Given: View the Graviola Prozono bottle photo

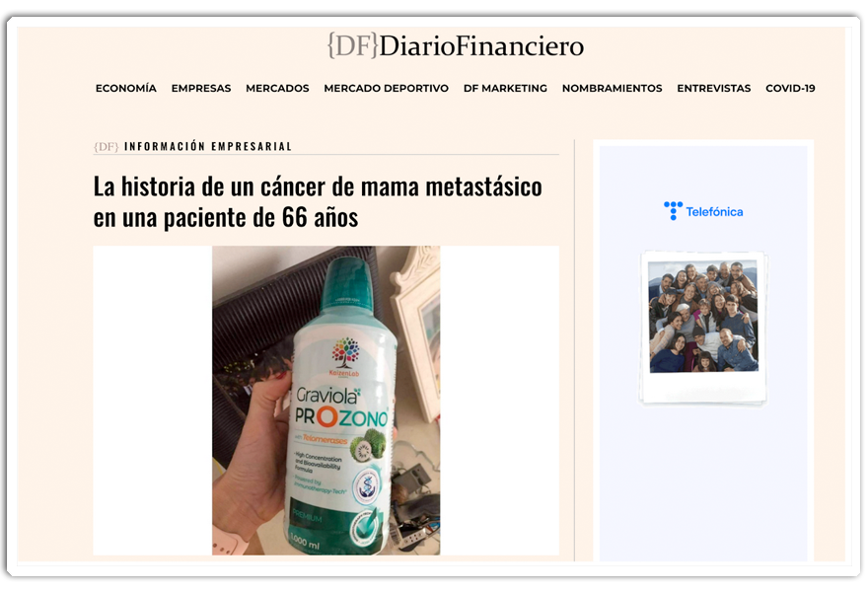Looking at the screenshot, I should click(x=326, y=401).
